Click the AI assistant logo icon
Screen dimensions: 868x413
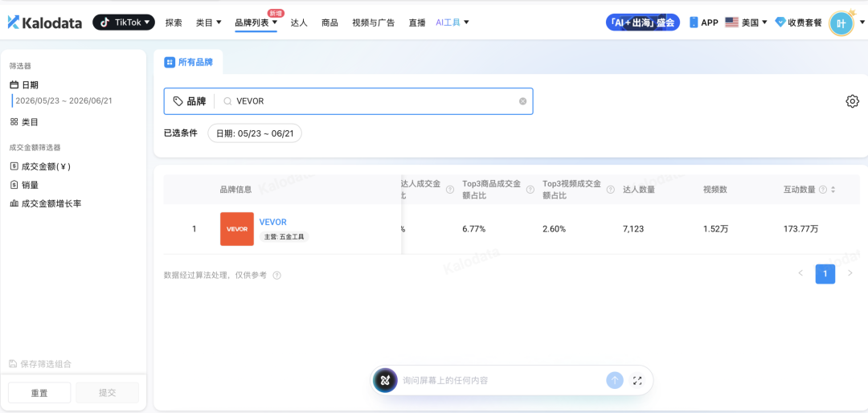[x=385, y=380]
